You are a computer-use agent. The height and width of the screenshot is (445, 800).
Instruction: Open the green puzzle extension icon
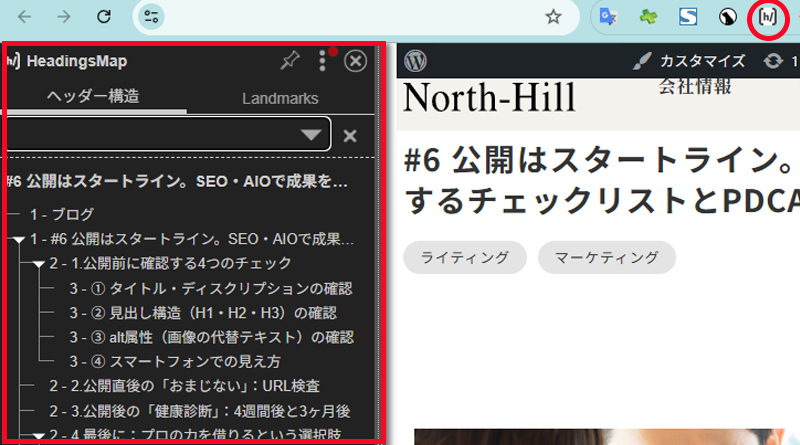648,17
